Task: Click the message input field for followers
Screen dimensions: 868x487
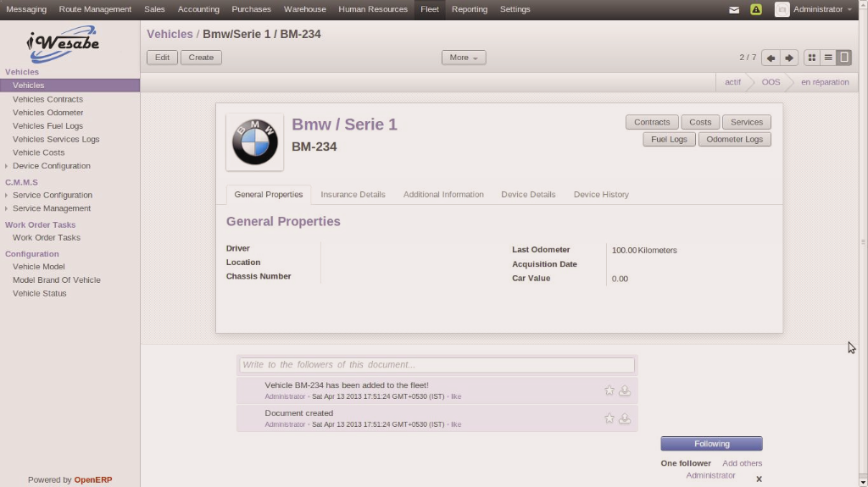Action: click(437, 365)
